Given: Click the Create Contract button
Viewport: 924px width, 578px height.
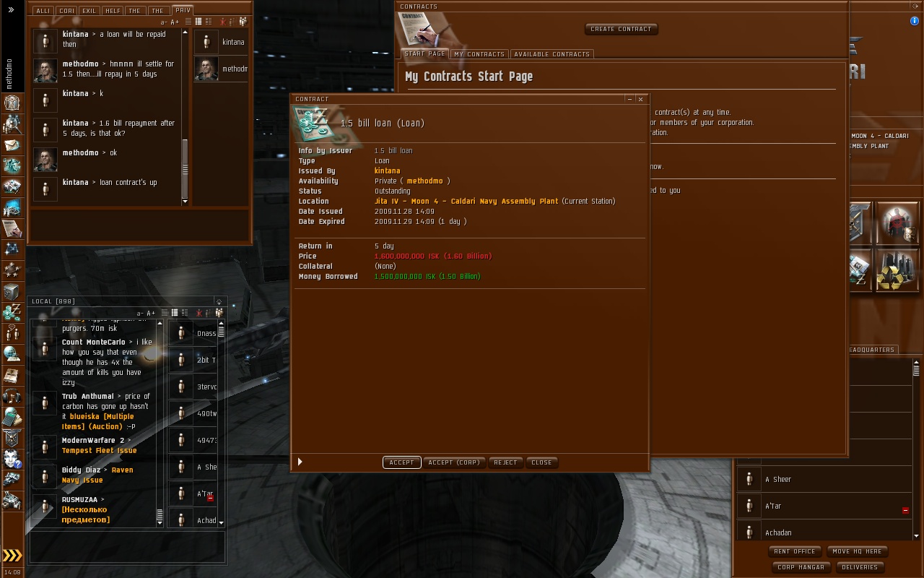Looking at the screenshot, I should 621,29.
